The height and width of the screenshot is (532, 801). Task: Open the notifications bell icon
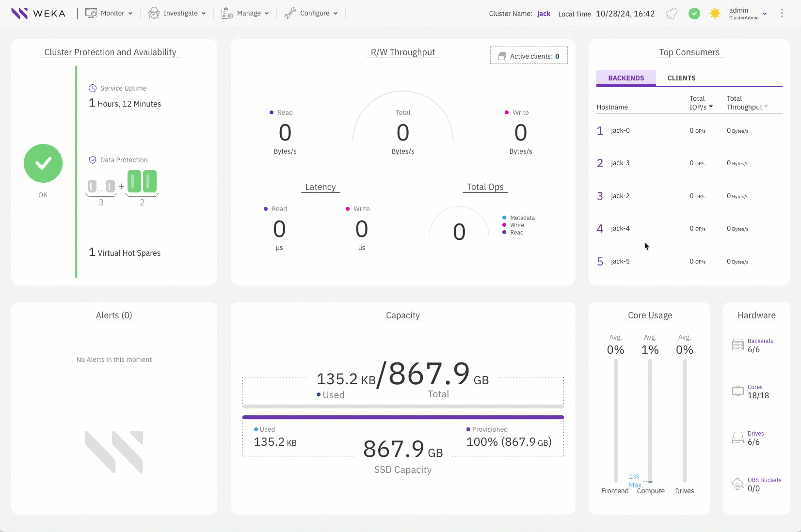pos(672,14)
